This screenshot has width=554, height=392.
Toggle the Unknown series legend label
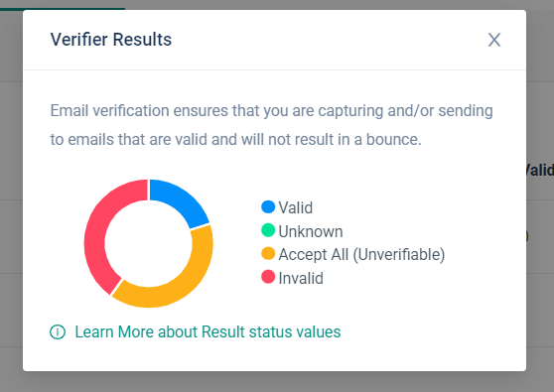click(x=311, y=231)
